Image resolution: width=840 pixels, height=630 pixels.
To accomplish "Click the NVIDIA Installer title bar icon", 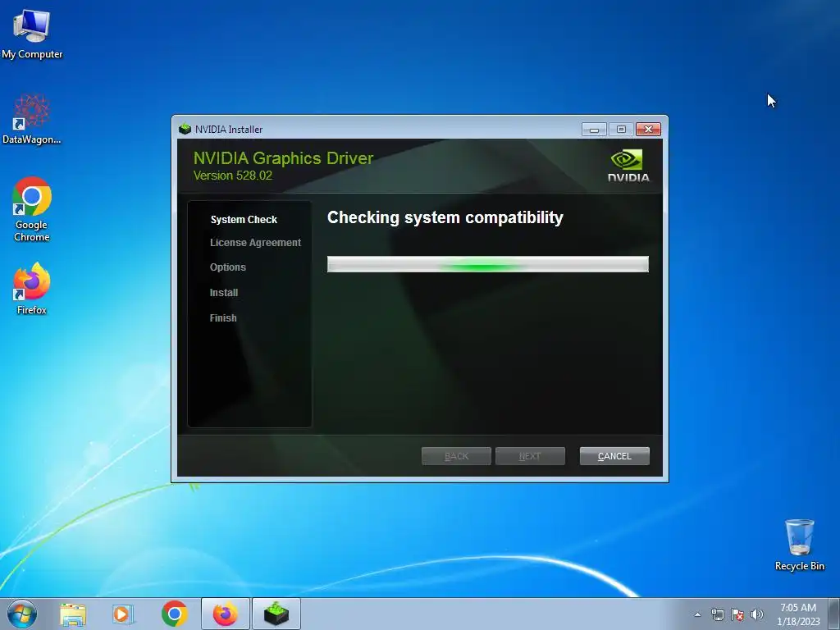I will point(185,129).
